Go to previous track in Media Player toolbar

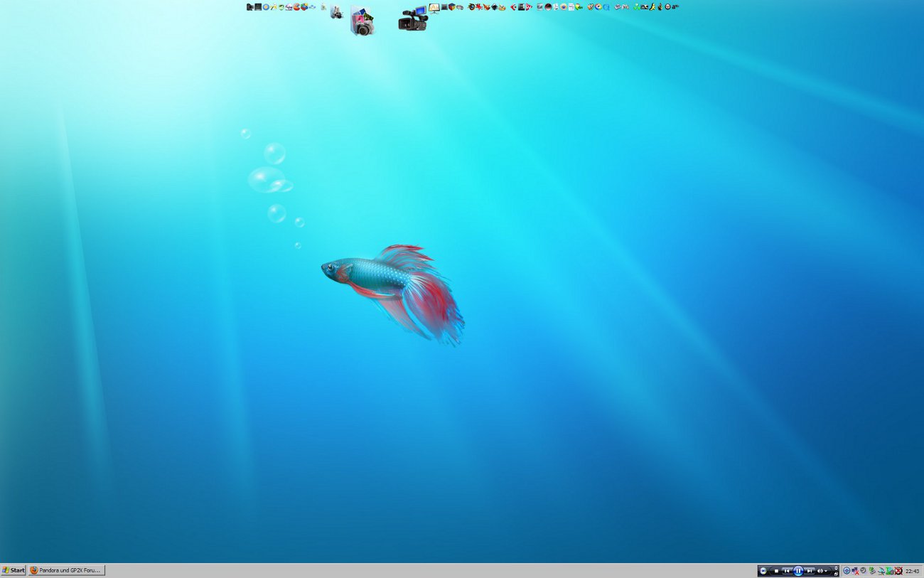tap(787, 571)
